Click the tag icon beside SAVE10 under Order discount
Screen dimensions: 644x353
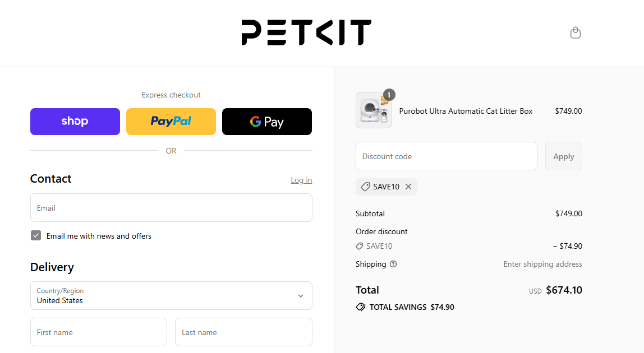(x=360, y=245)
